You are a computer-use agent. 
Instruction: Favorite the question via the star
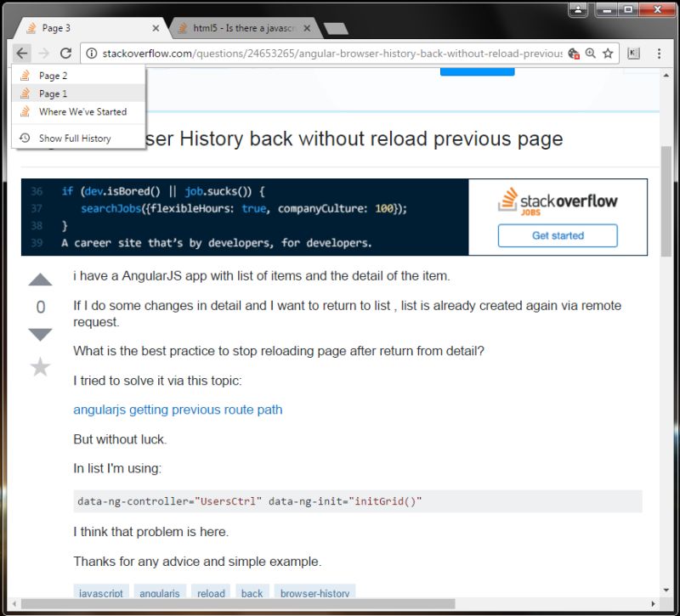click(x=40, y=366)
